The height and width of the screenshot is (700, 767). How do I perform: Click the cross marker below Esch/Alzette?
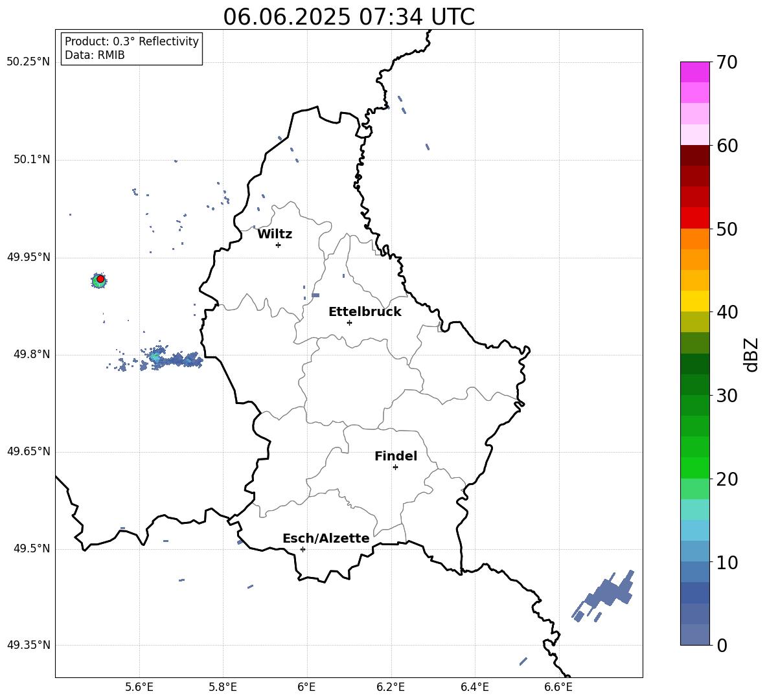tap(303, 549)
